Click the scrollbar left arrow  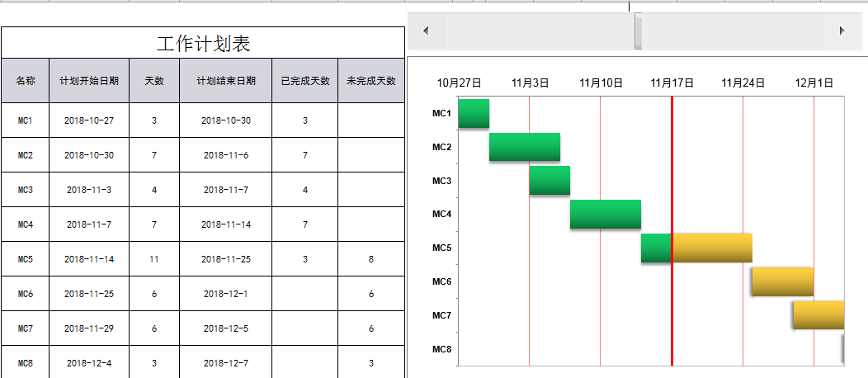coord(426,31)
